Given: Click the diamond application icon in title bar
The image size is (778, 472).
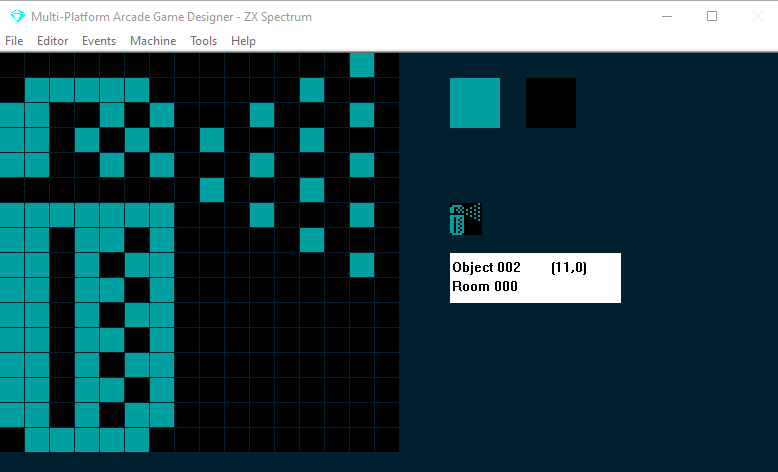Looking at the screenshot, I should click(x=17, y=16).
